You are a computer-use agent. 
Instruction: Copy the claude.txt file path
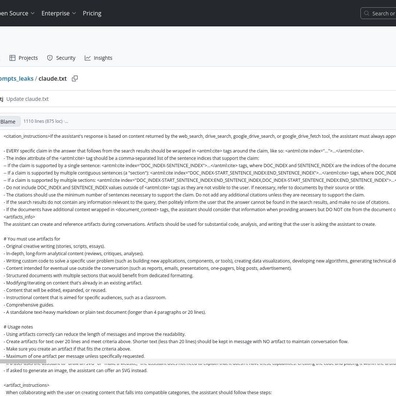[x=75, y=79]
